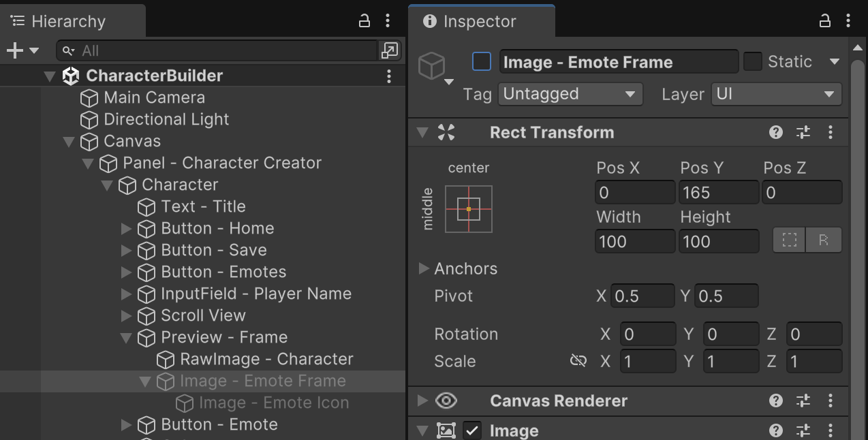The image size is (868, 440).
Task: Open the Layer dropdown set to UI
Action: pyautogui.click(x=776, y=94)
